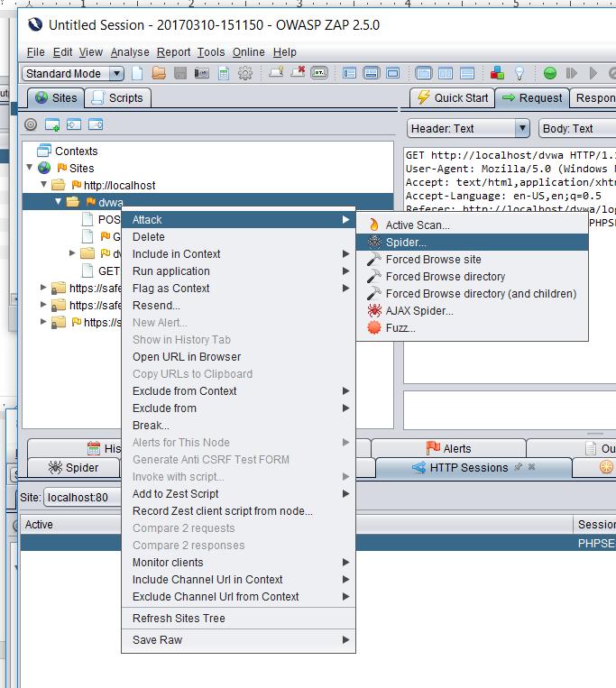Image resolution: width=616 pixels, height=688 pixels.
Task: Expand the Include in Context submenu arrow
Action: pyautogui.click(x=345, y=253)
